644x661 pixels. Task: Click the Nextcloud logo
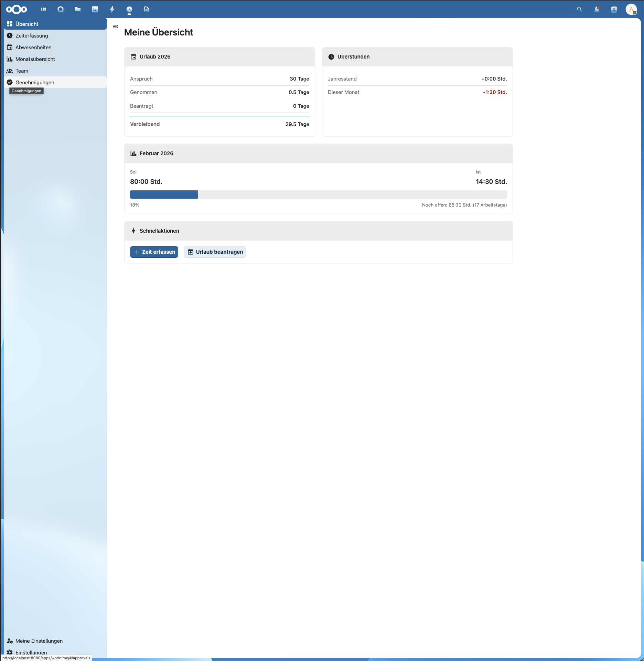tap(16, 9)
